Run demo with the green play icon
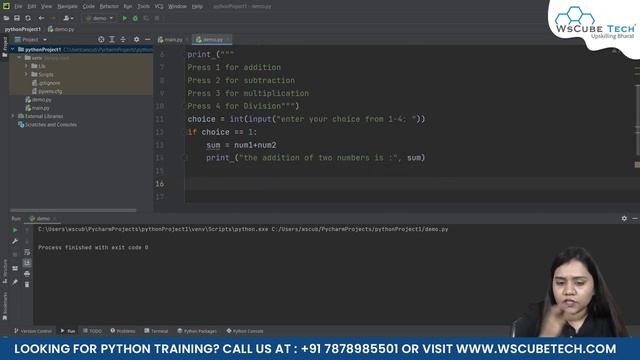 tap(124, 18)
